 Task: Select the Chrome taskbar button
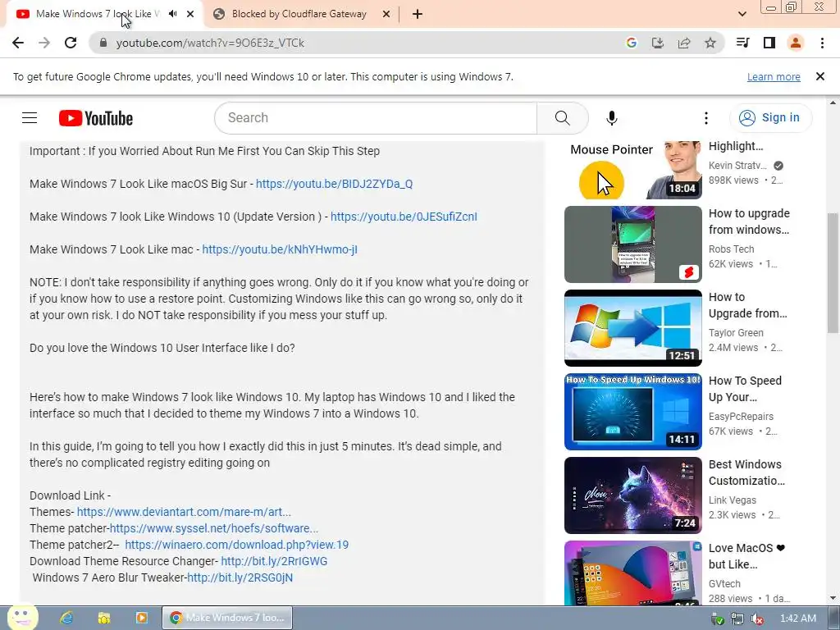[x=227, y=618]
